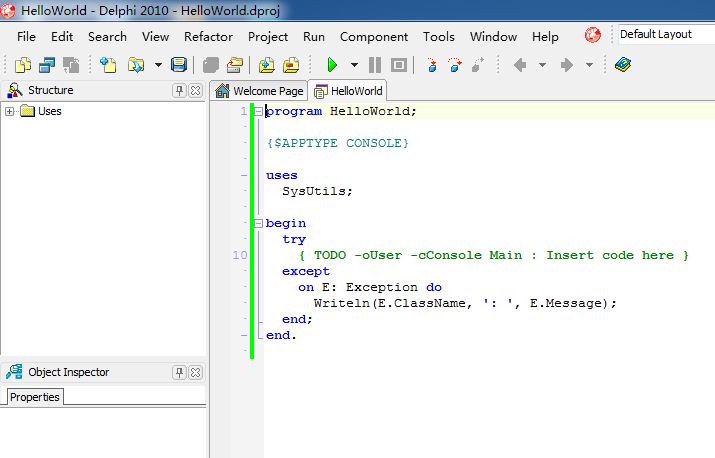Click the View Unit toolbar icon
Viewport: 715px width, 458px height.
[x=23, y=65]
